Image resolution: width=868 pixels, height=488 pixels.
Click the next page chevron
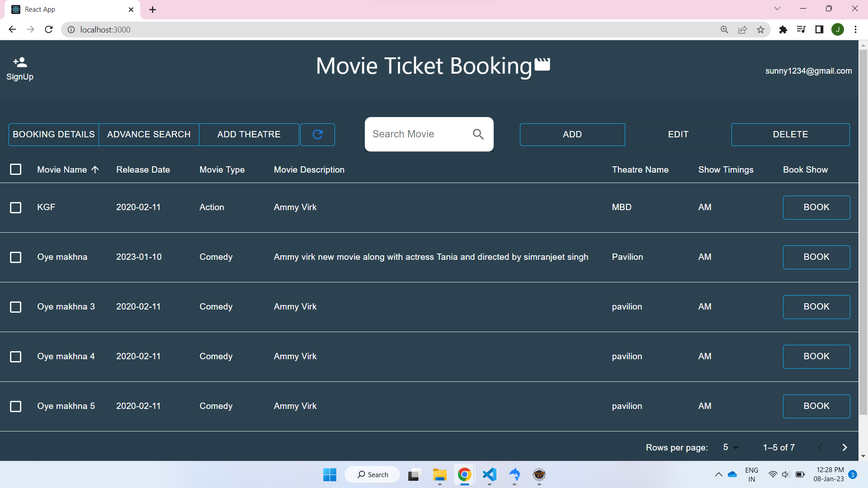click(x=844, y=447)
